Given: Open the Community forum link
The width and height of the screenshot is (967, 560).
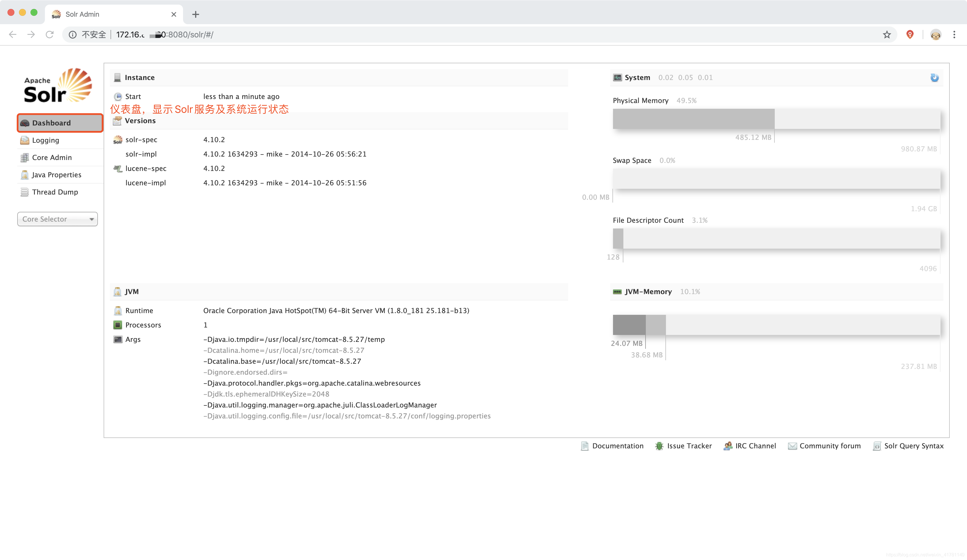Looking at the screenshot, I should click(824, 446).
